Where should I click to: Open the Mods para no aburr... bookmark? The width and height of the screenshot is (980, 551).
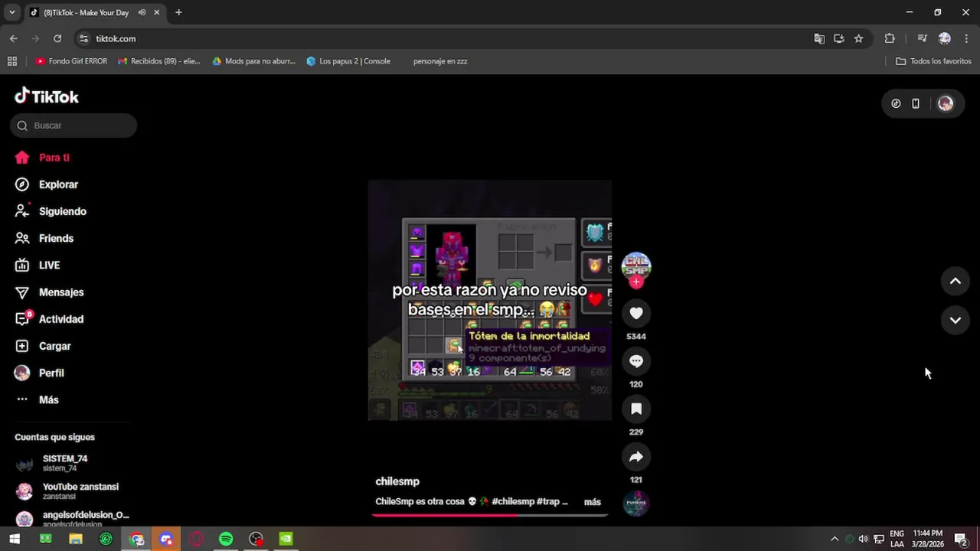tap(253, 61)
